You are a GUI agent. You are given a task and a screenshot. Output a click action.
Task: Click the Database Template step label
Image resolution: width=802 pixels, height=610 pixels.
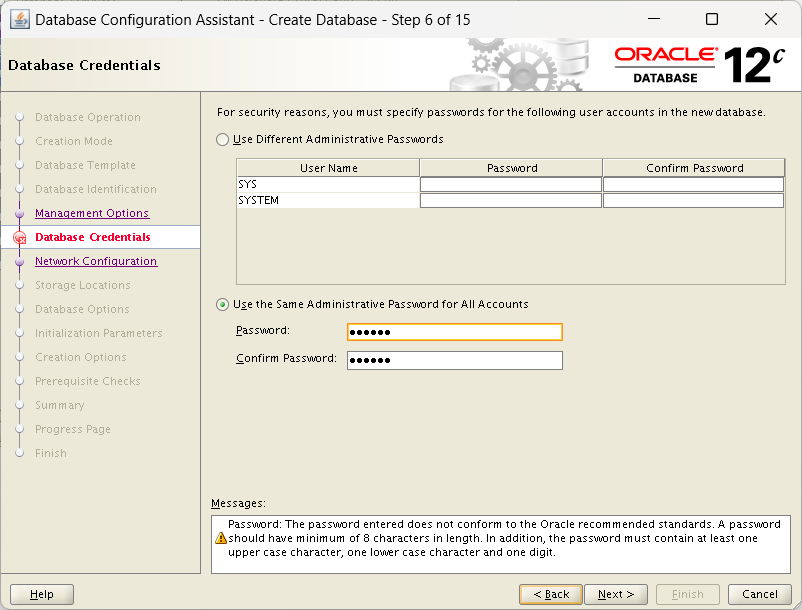tap(85, 165)
